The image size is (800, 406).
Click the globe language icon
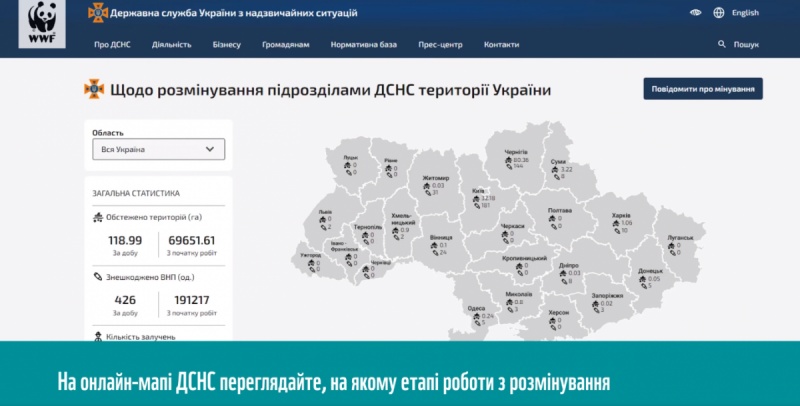click(719, 13)
